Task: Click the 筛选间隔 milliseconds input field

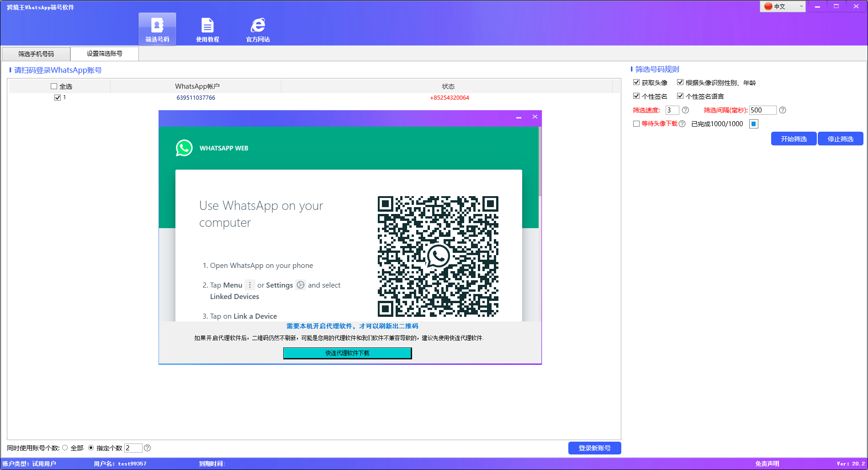Action: [762, 110]
